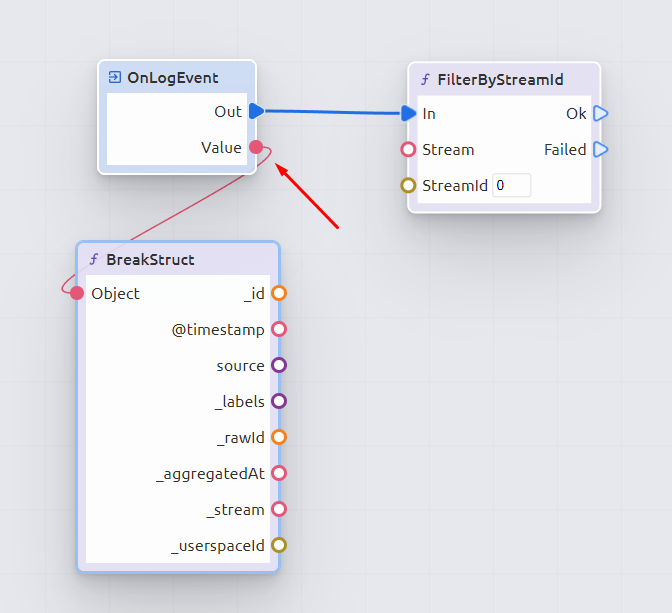Click the _labels output pin

(279, 401)
